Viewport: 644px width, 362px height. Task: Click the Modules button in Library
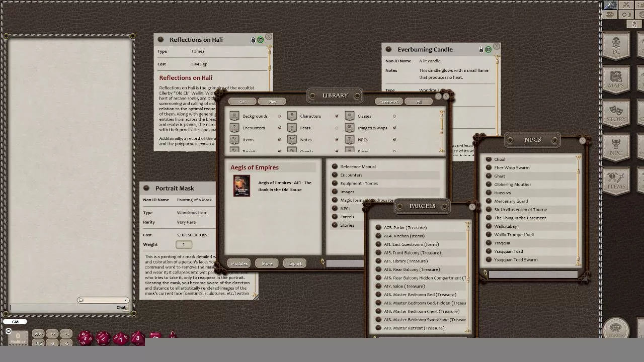tap(239, 263)
